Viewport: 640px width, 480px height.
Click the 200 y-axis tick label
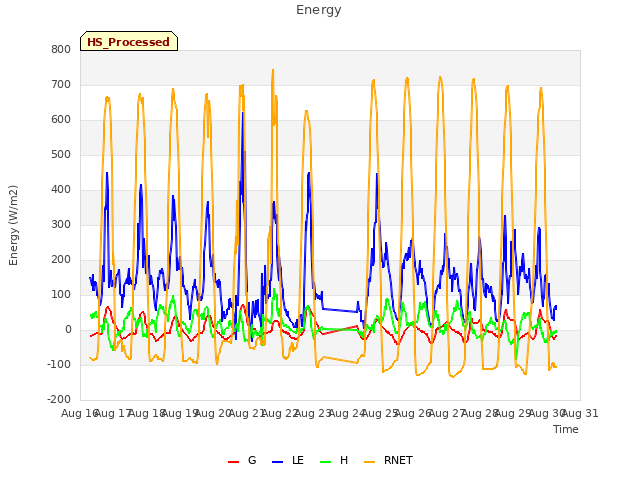click(61, 260)
